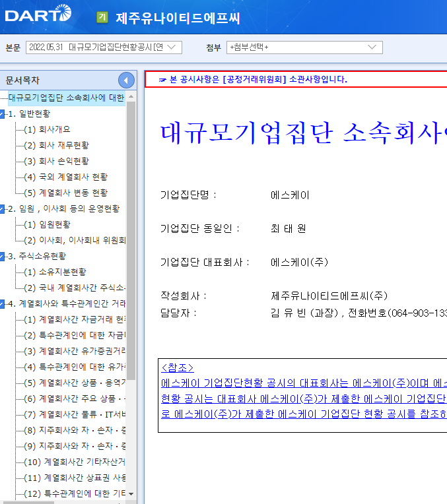Open (5) 계열회사간 상품・용역 entry
Viewport: 447px width, 504px height.
pos(75,383)
